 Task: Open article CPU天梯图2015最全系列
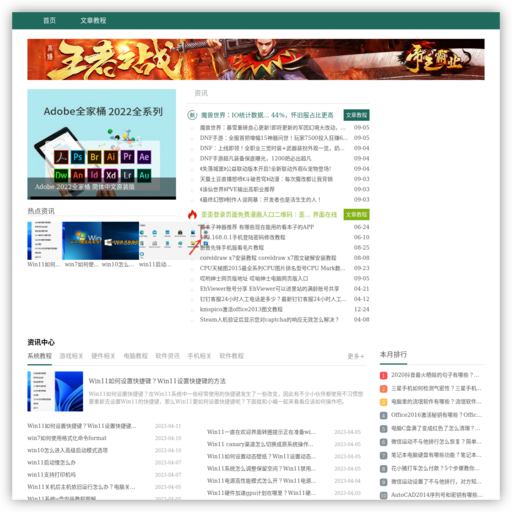(272, 269)
